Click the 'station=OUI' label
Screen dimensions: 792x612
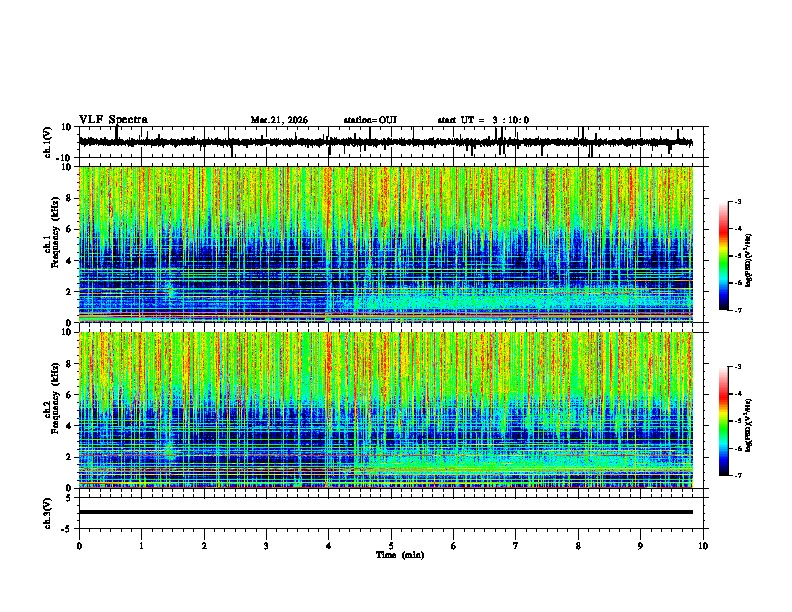(370, 120)
